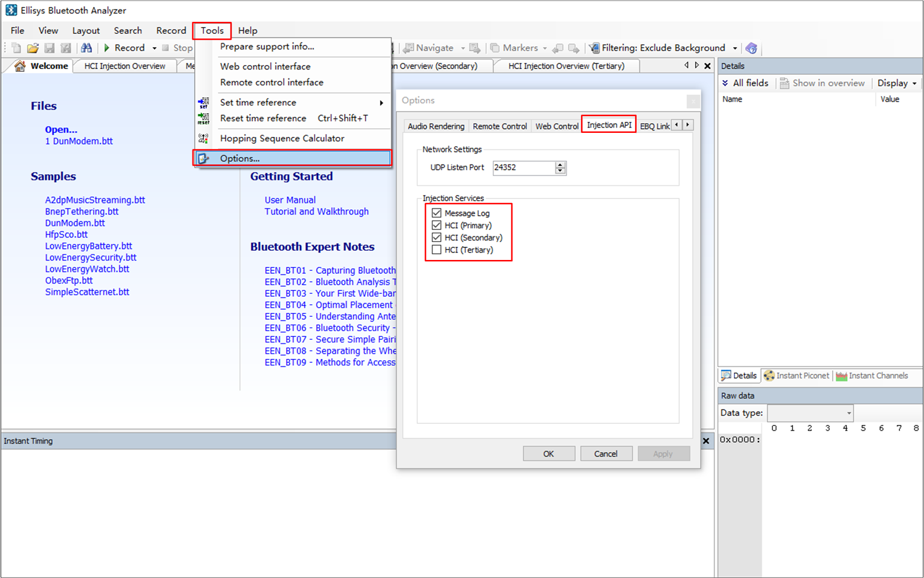924x578 pixels.
Task: Click the Ellisys Bluetooth logo in title bar
Action: pos(11,10)
